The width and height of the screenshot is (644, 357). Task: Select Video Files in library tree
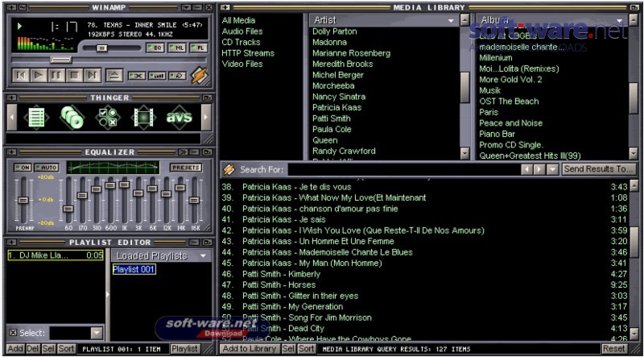coord(242,64)
